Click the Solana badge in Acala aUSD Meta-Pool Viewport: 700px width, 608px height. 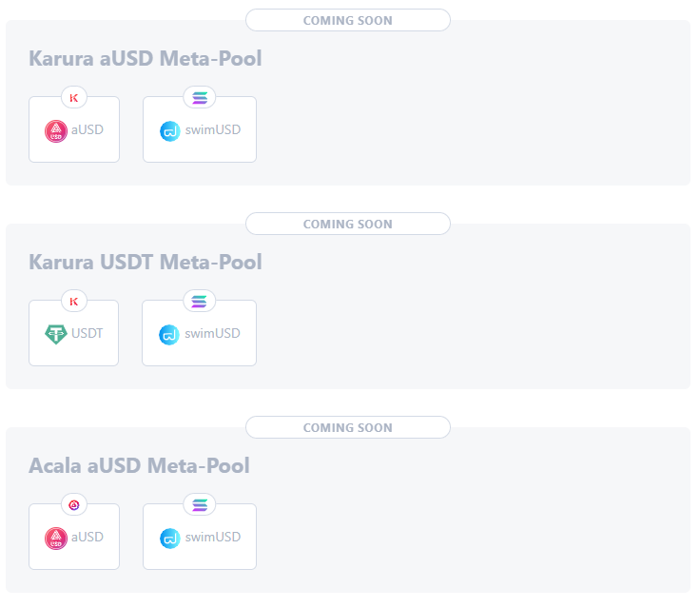tap(199, 504)
